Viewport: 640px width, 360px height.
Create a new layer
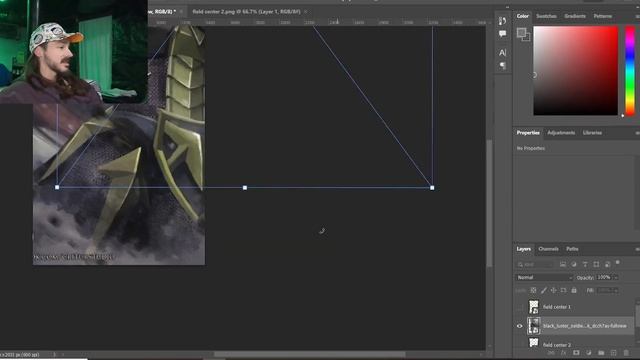click(613, 353)
